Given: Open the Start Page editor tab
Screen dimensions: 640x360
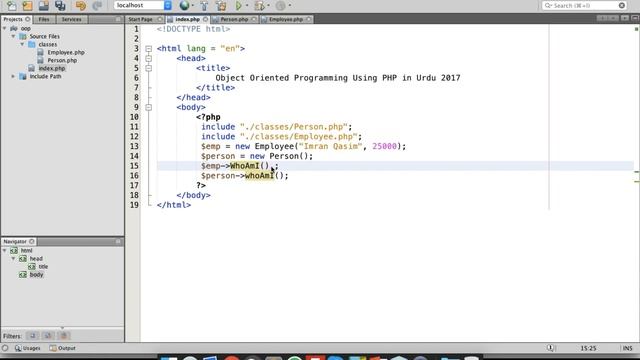Looking at the screenshot, I should coord(140,19).
